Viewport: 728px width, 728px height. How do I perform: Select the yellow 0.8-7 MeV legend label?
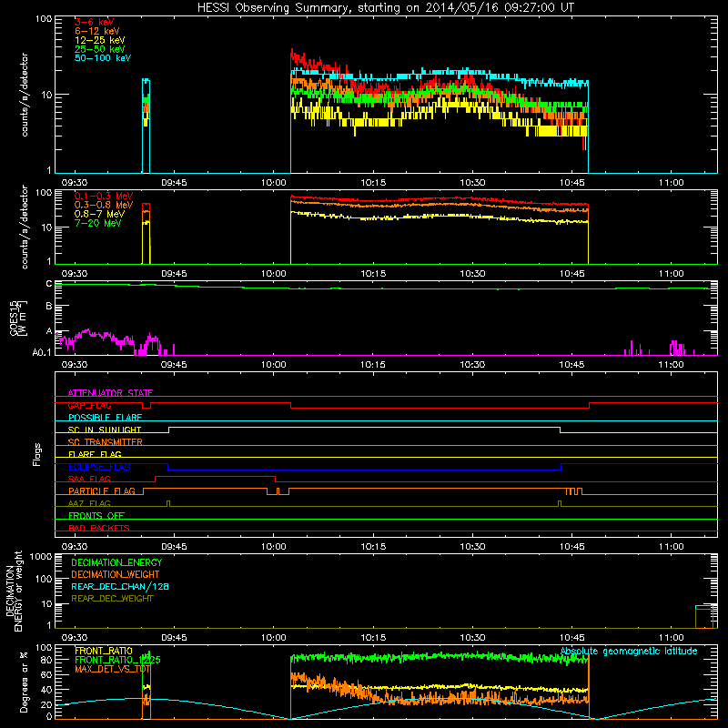pos(99,214)
